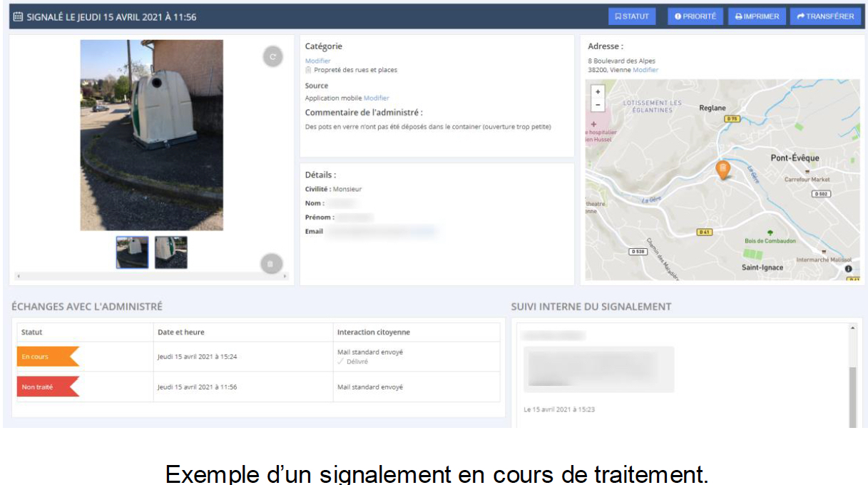Click the Bois de Combaudon tree icon
Screen dimensions: 868x485
tap(770, 233)
